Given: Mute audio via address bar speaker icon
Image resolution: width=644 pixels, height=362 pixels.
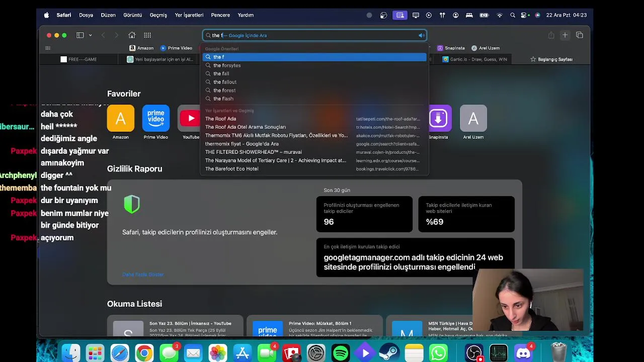Looking at the screenshot, I should tap(421, 35).
